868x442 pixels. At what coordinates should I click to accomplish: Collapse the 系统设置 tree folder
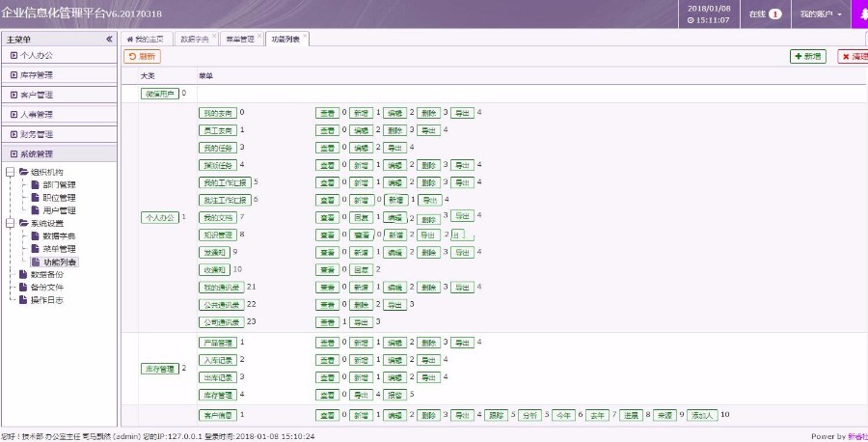click(11, 223)
